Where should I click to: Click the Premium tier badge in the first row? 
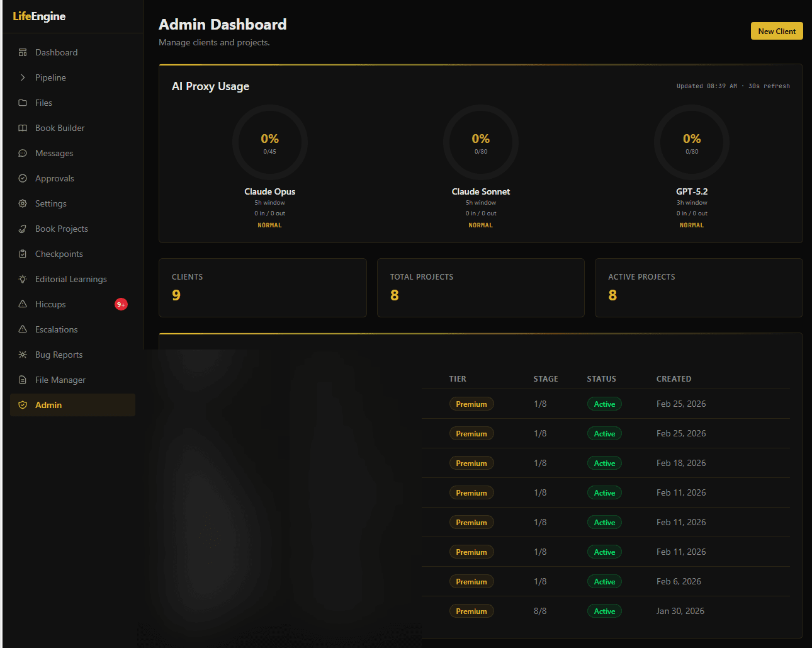[x=471, y=404]
